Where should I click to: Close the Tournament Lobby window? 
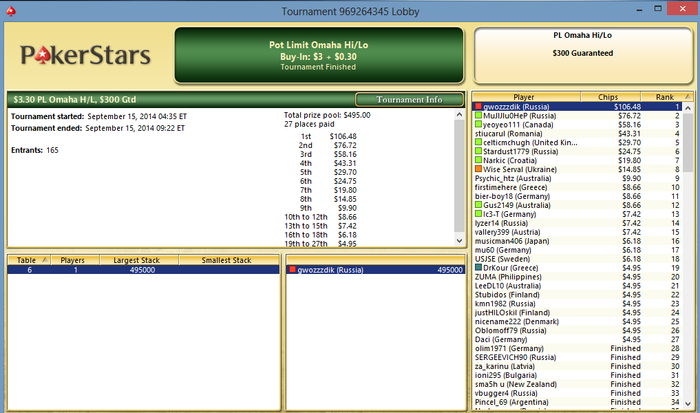click(683, 8)
